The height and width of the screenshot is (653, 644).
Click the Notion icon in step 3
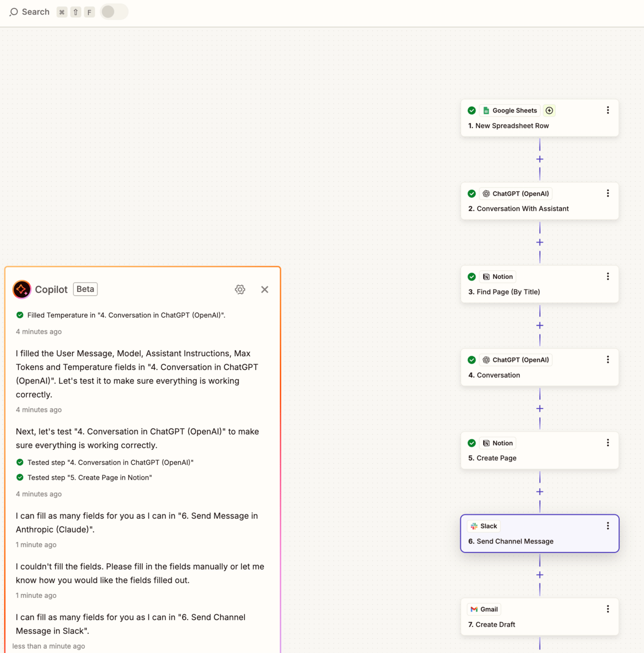click(486, 277)
